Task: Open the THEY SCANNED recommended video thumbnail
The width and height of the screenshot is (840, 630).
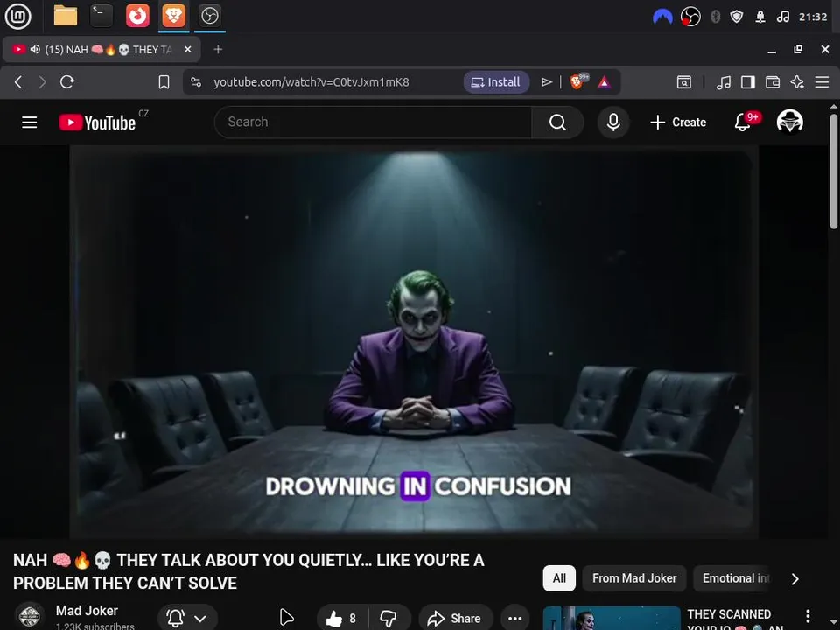Action: (x=612, y=619)
